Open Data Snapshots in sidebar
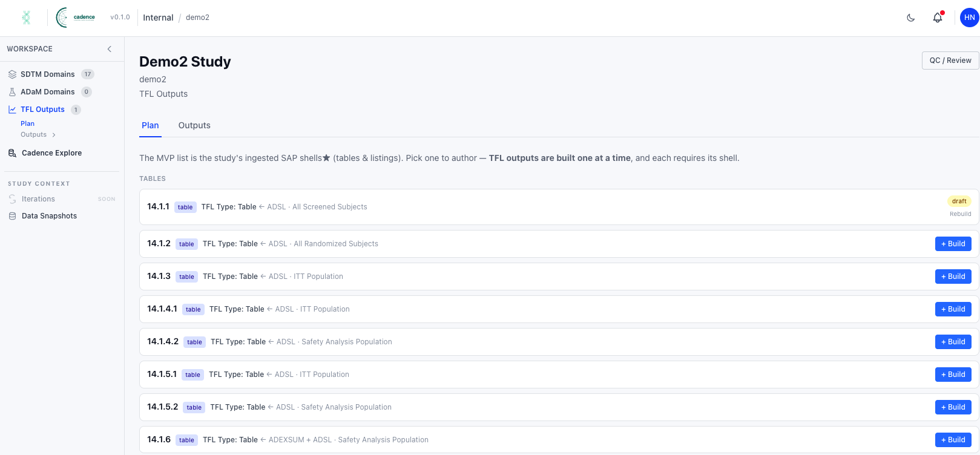This screenshot has height=455, width=980. click(49, 216)
